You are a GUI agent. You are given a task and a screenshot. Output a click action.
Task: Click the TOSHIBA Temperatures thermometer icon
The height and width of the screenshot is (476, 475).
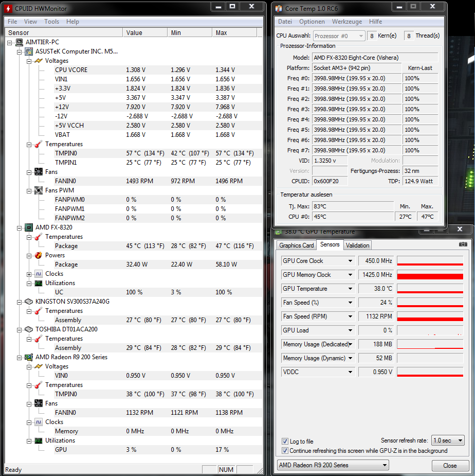pos(39,339)
